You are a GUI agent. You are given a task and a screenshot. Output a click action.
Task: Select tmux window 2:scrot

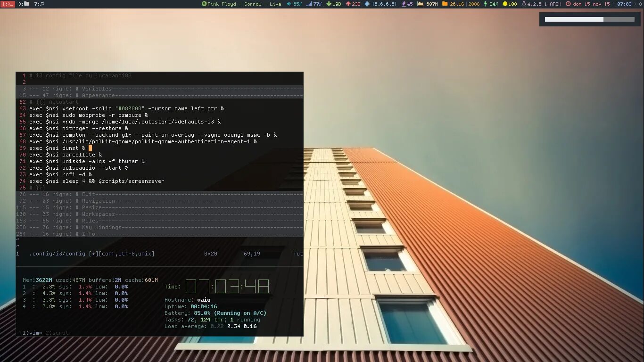tap(59, 333)
